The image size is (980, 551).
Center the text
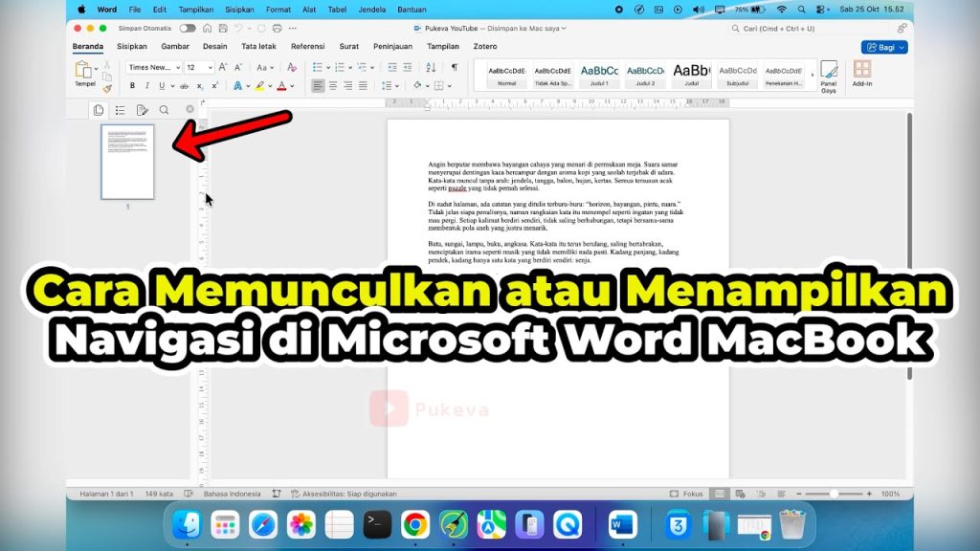(x=333, y=85)
